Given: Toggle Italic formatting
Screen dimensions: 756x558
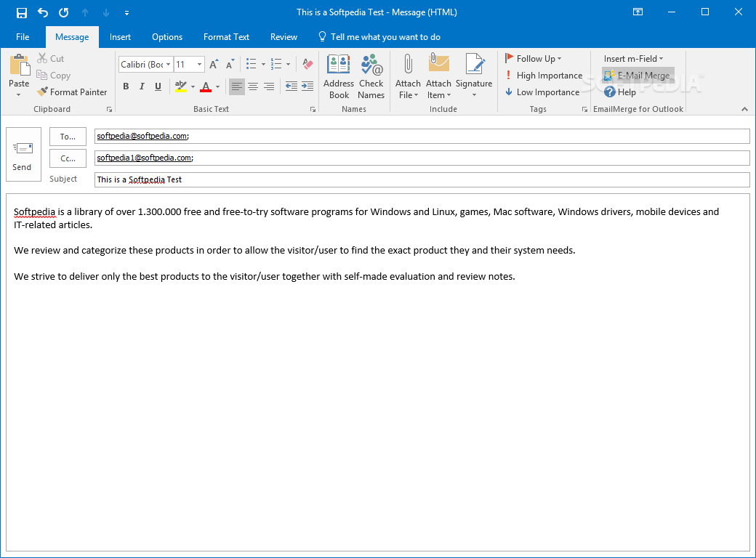Looking at the screenshot, I should pyautogui.click(x=142, y=86).
